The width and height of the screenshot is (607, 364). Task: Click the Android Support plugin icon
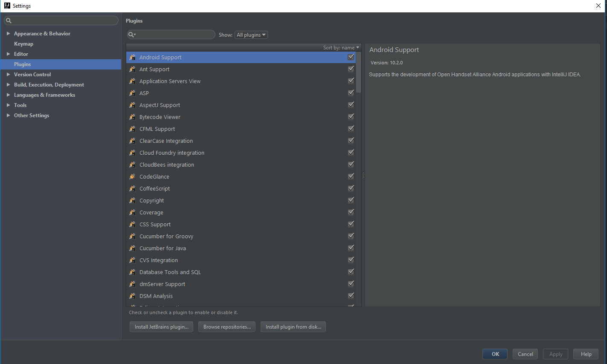click(x=133, y=57)
